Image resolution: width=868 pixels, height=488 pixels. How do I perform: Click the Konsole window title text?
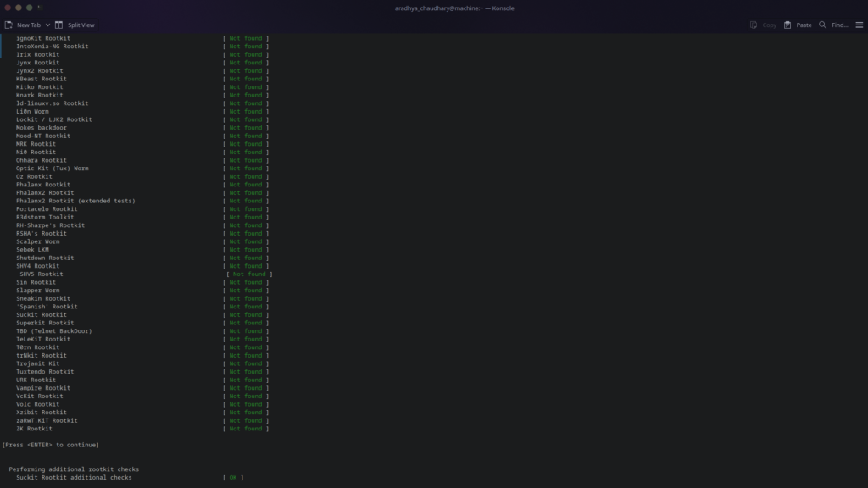(454, 8)
